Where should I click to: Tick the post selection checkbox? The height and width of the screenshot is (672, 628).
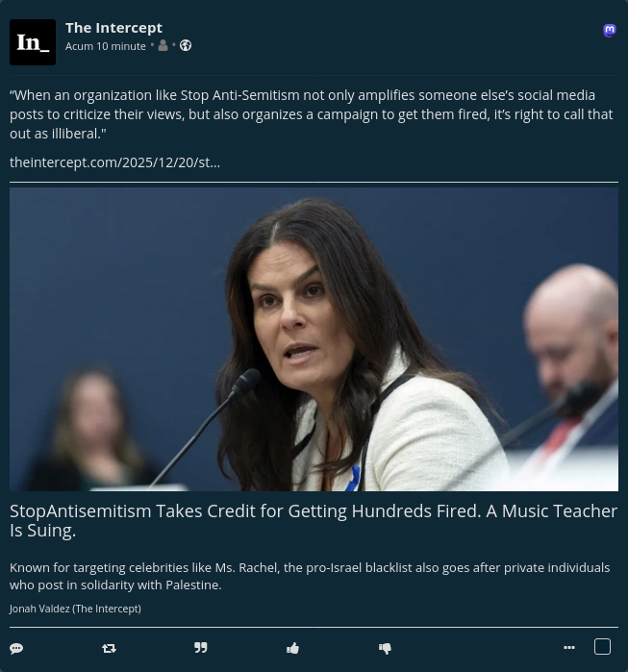tap(602, 647)
